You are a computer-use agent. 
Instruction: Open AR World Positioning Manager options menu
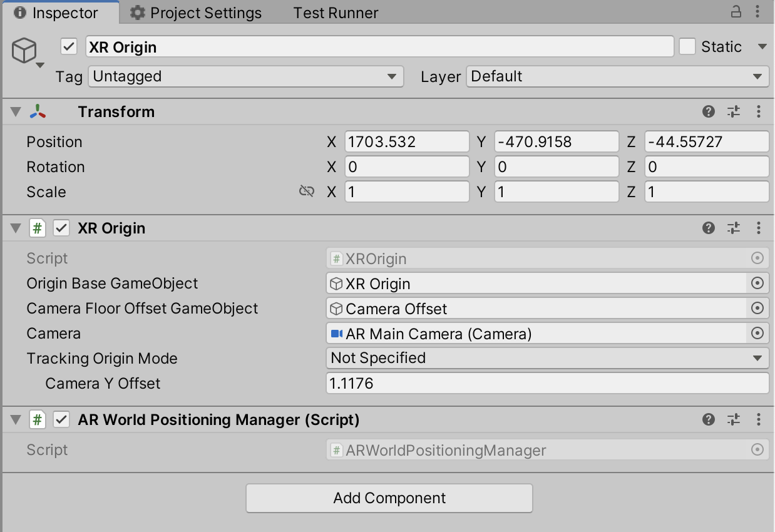(x=759, y=419)
